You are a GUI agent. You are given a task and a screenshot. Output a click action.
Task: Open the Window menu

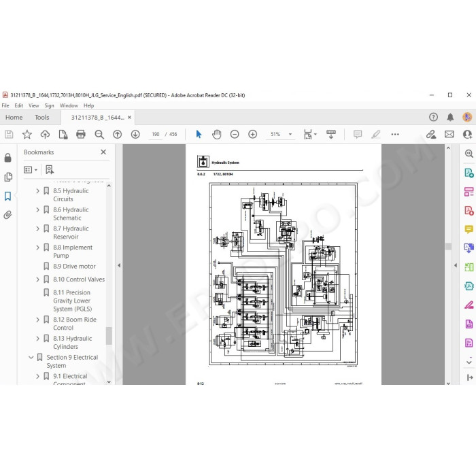(69, 105)
